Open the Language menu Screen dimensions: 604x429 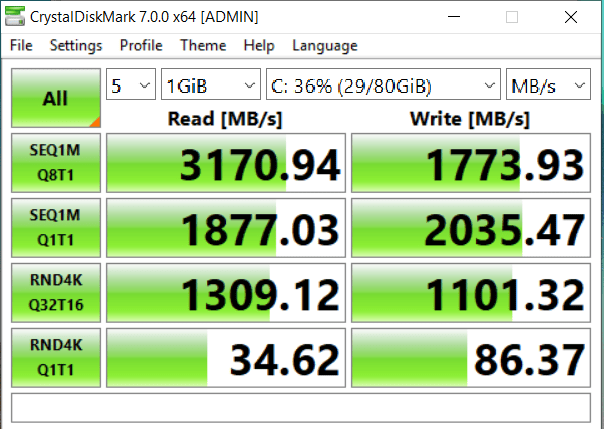pyautogui.click(x=325, y=45)
